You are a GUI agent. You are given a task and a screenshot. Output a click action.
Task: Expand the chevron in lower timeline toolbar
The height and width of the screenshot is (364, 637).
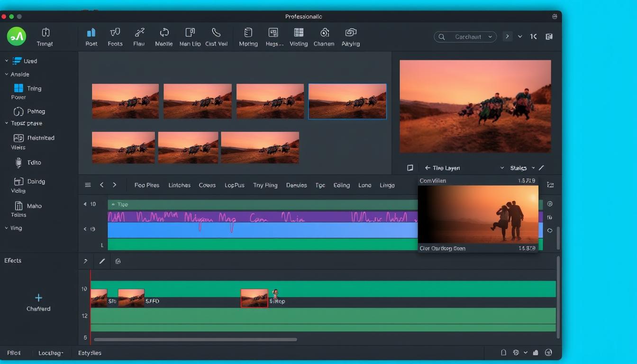[x=86, y=261]
